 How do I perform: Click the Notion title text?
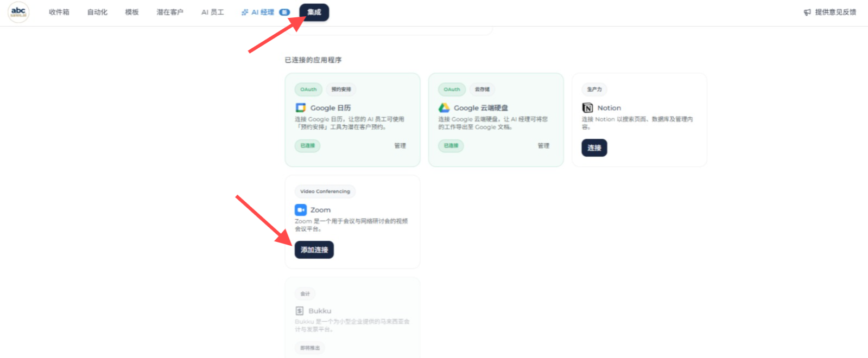click(609, 108)
